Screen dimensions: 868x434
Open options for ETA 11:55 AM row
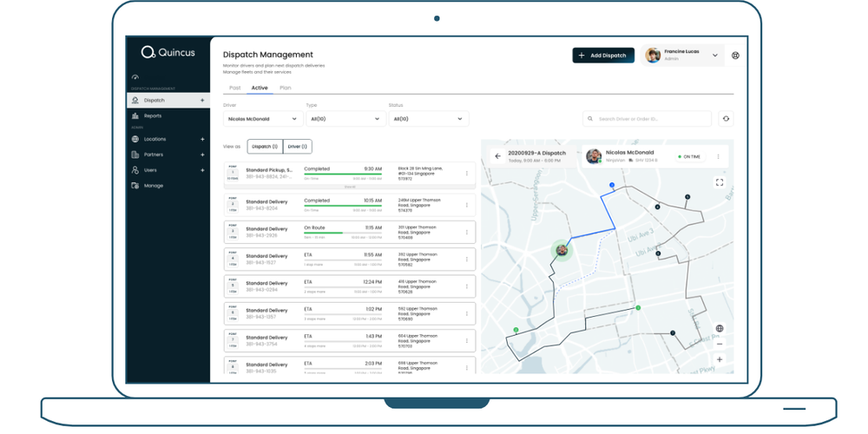pyautogui.click(x=467, y=259)
